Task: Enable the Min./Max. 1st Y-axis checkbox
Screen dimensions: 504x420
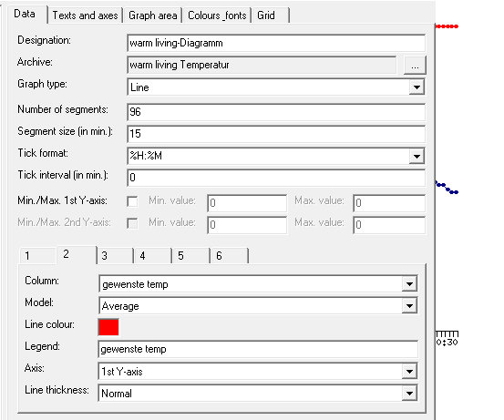Action: pos(132,201)
